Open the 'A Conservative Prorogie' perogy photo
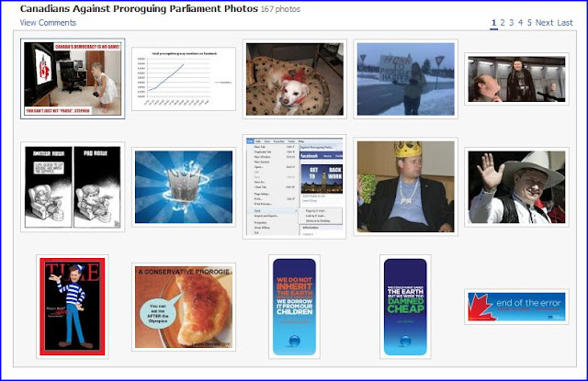The width and height of the screenshot is (588, 381). [184, 307]
